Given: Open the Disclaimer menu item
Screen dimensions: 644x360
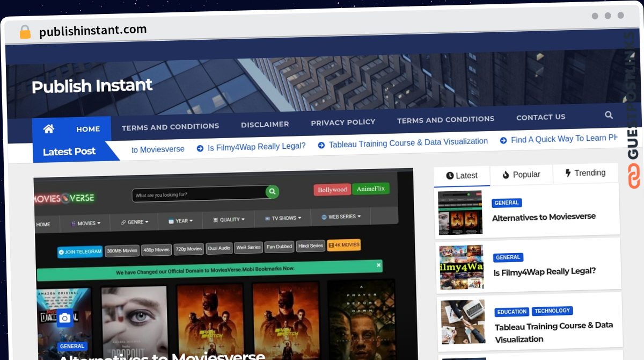Looking at the screenshot, I should tap(265, 124).
